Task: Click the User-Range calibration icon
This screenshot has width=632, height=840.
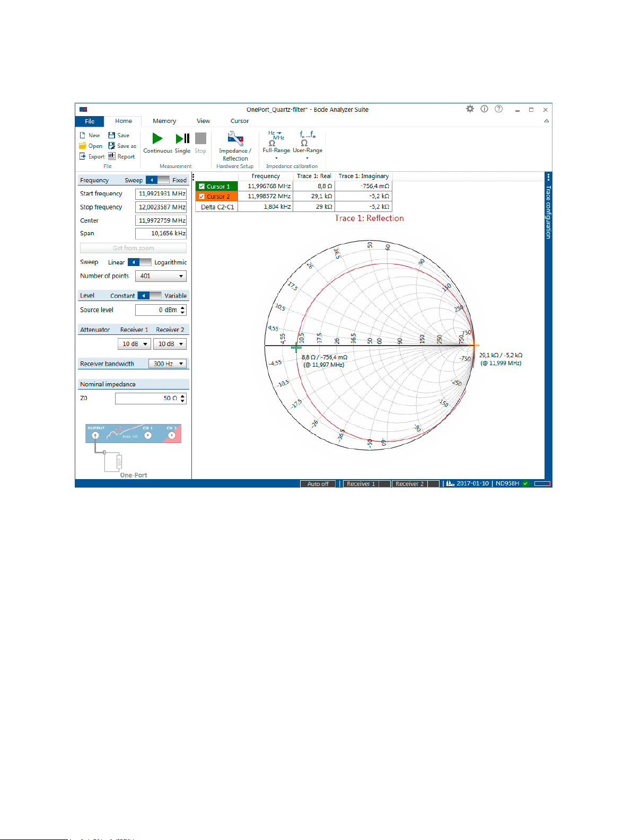Action: (x=308, y=139)
